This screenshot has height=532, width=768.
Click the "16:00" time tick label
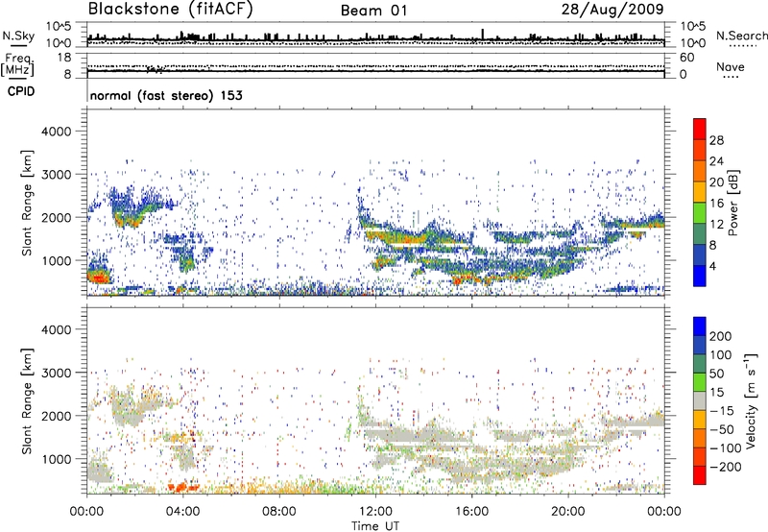point(471,512)
